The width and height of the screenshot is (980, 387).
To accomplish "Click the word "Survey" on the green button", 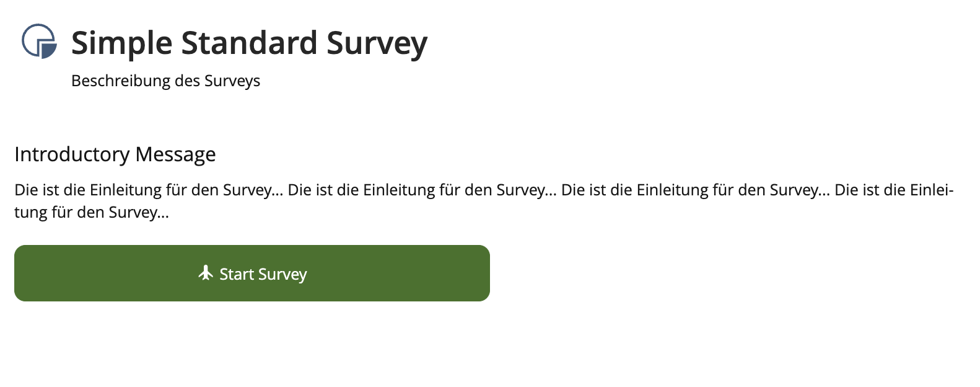I will tap(282, 274).
